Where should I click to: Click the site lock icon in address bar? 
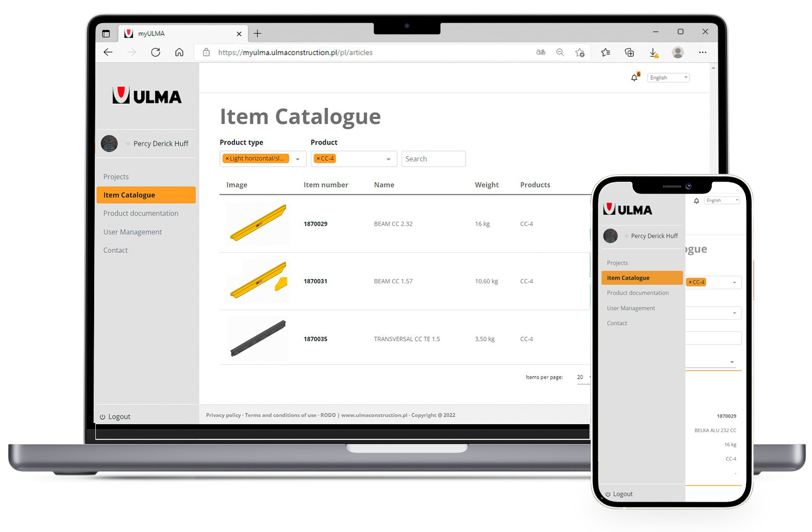tap(206, 53)
